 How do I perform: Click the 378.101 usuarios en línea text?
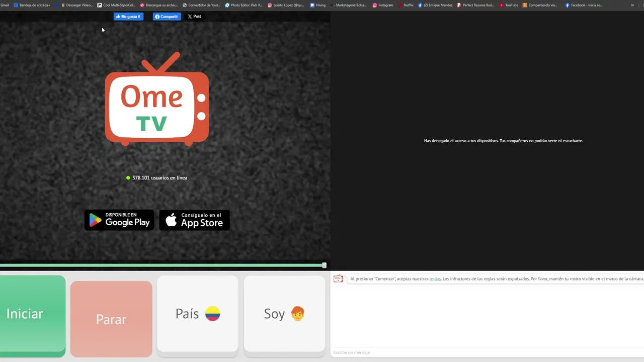[159, 177]
